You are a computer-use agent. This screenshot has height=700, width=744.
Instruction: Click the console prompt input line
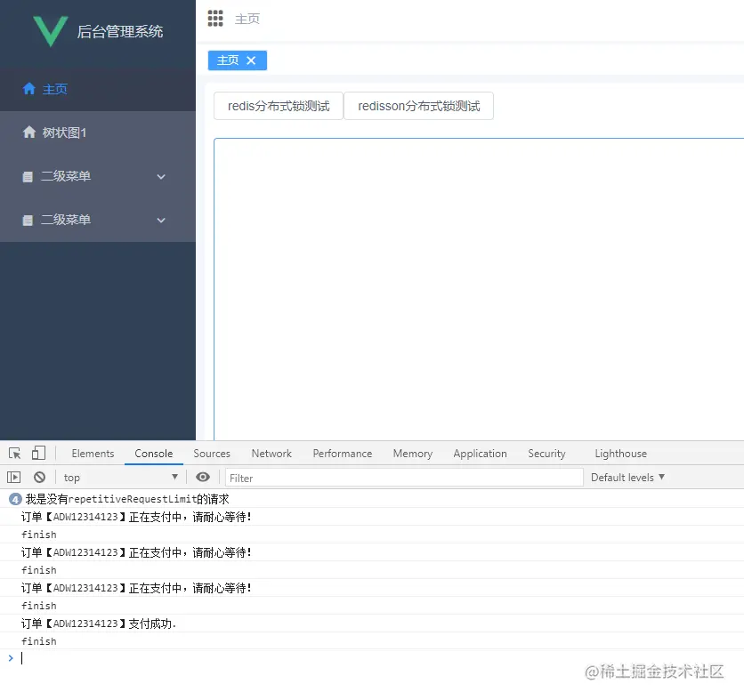click(372, 658)
